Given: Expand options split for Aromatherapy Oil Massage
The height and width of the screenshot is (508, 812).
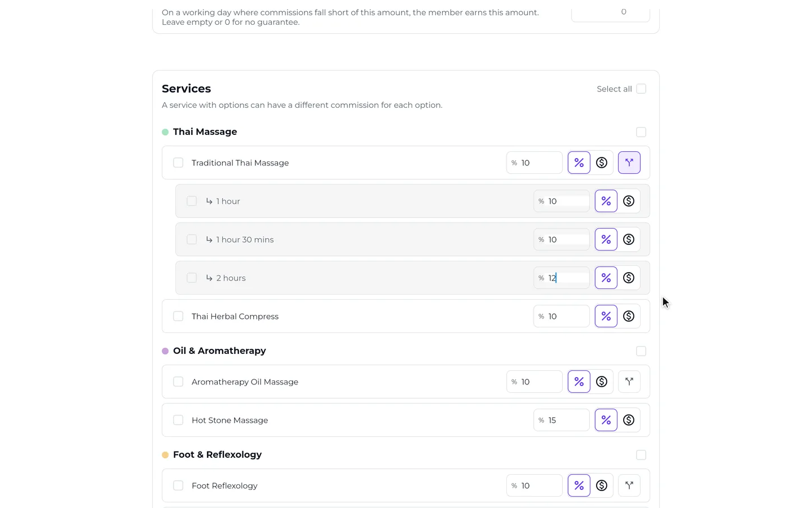Looking at the screenshot, I should [629, 382].
